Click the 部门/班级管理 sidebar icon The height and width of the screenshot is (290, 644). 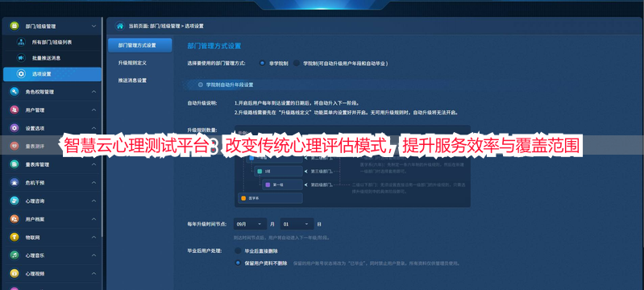(x=15, y=26)
